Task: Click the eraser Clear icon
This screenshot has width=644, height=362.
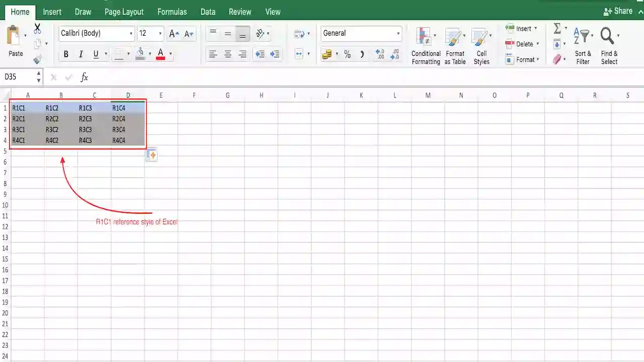Action: (558, 59)
